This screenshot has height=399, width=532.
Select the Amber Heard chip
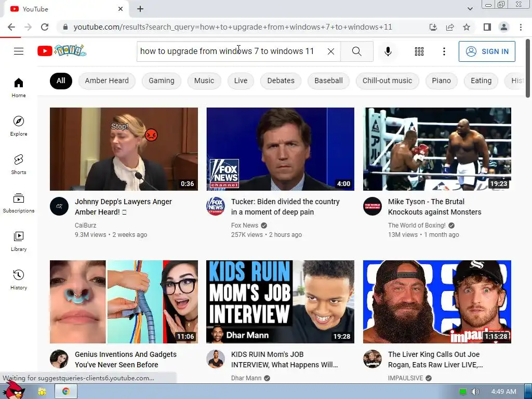(x=107, y=81)
